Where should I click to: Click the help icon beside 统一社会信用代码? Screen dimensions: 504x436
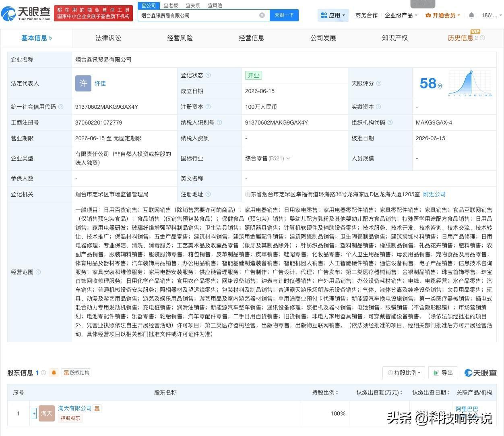pyautogui.click(x=61, y=107)
